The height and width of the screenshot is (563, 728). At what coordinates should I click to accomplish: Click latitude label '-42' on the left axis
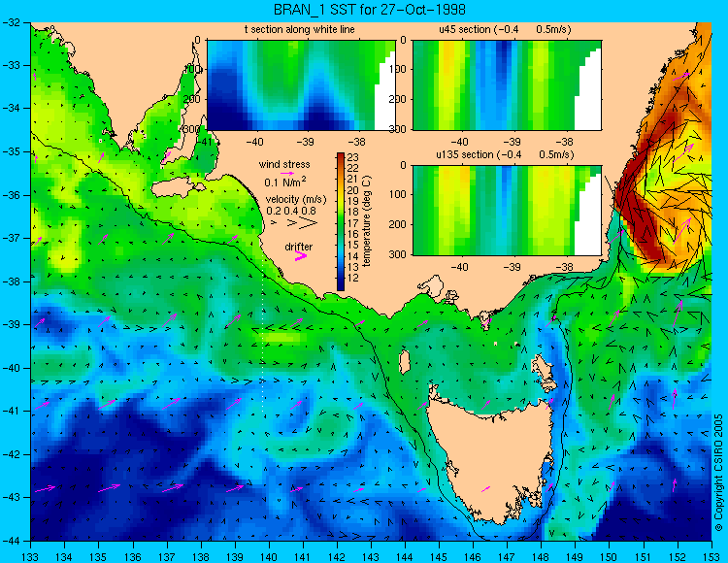(14, 454)
